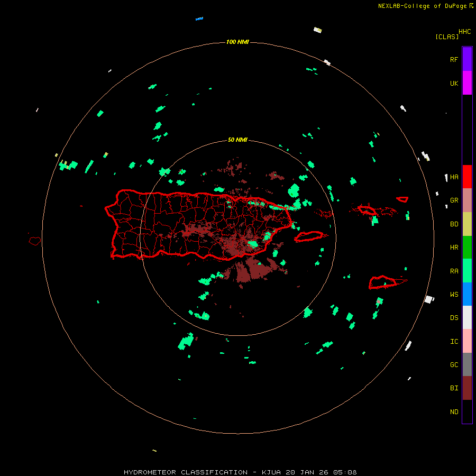Click the BI legend label
The image size is (476, 476).
tap(454, 388)
